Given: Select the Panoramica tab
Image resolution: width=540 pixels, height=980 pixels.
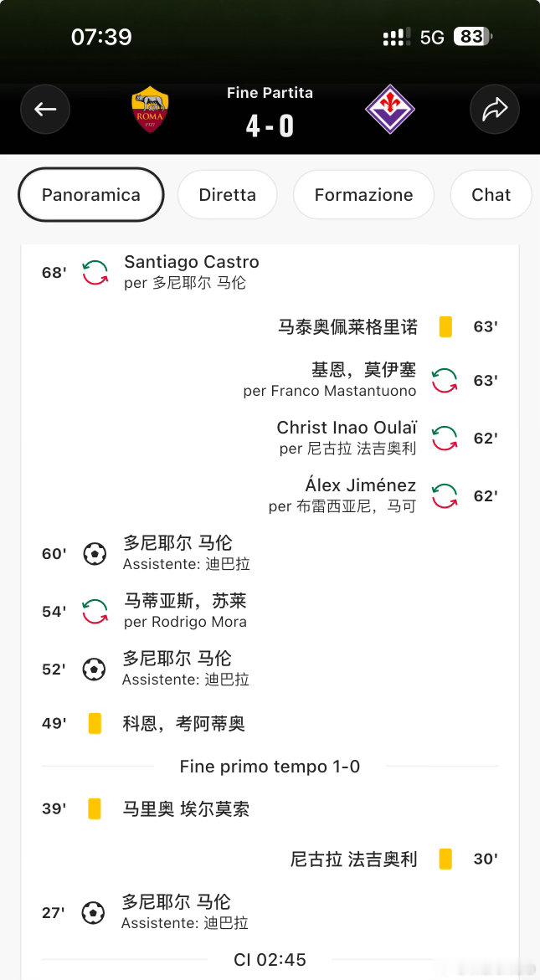Looking at the screenshot, I should coord(91,194).
